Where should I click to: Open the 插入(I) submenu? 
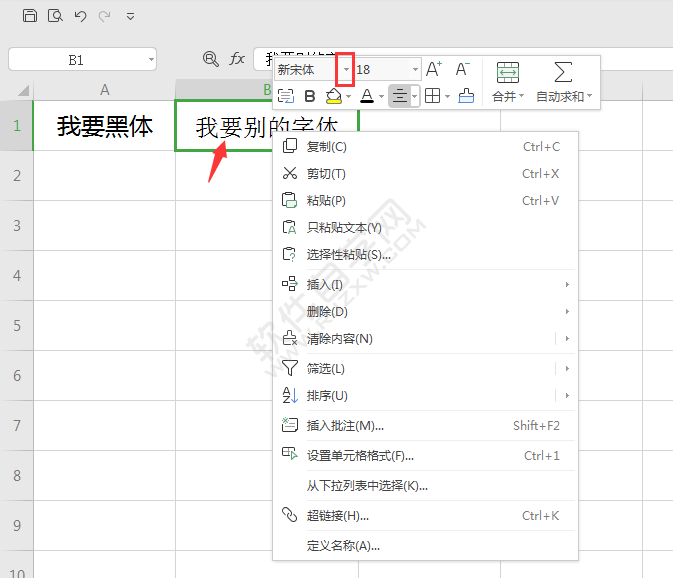pos(425,284)
